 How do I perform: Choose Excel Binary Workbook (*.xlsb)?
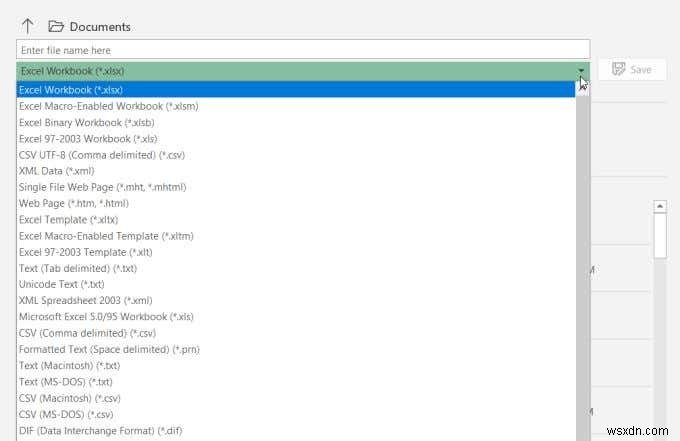pyautogui.click(x=296, y=122)
